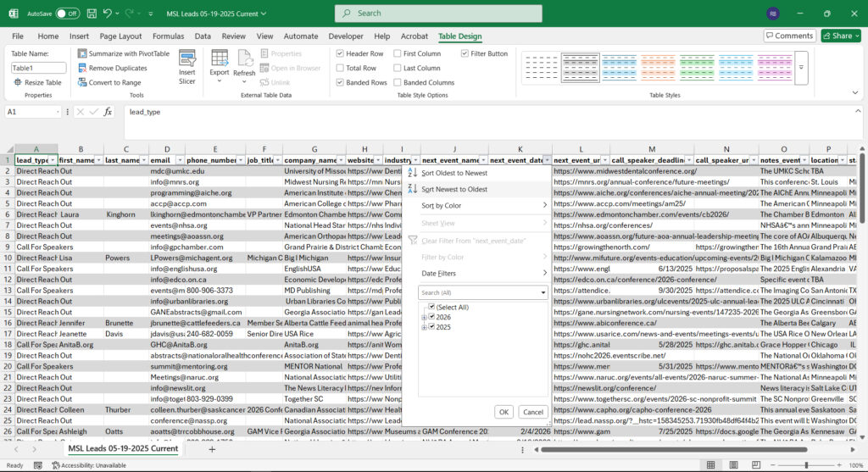The height and width of the screenshot is (472, 868).
Task: Toggle the AutoSave switch
Action: 67,14
